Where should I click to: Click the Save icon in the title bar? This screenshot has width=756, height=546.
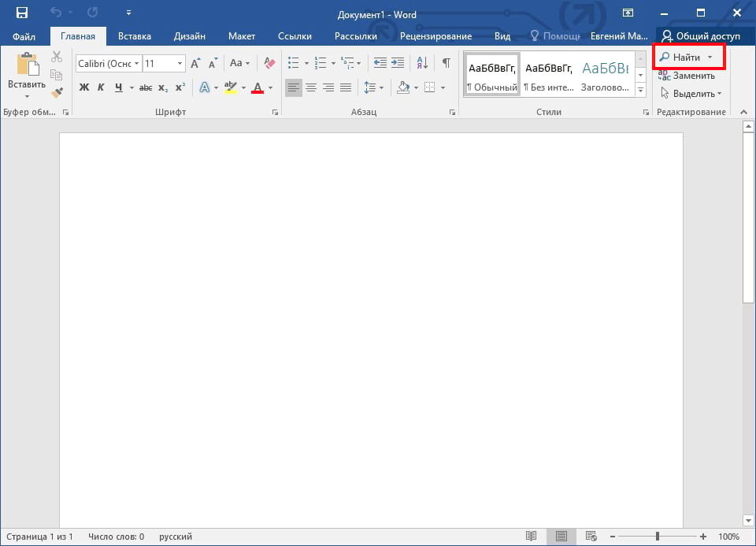click(x=22, y=13)
